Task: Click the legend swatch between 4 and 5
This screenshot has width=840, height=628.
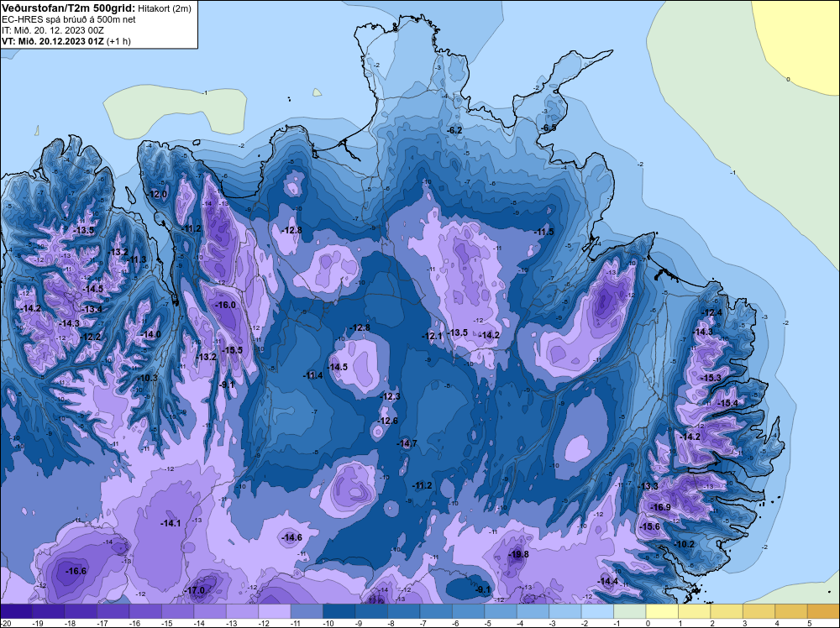Action: coord(791,611)
